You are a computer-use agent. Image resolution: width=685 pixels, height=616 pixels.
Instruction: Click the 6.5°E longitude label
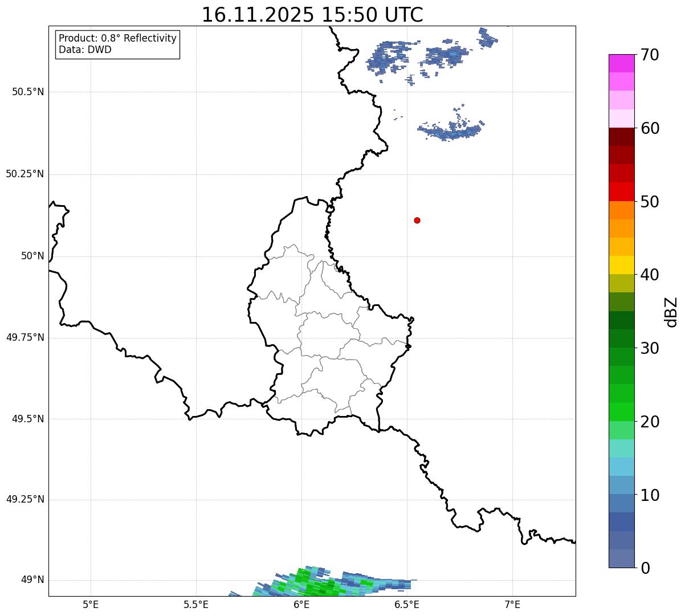pyautogui.click(x=407, y=605)
